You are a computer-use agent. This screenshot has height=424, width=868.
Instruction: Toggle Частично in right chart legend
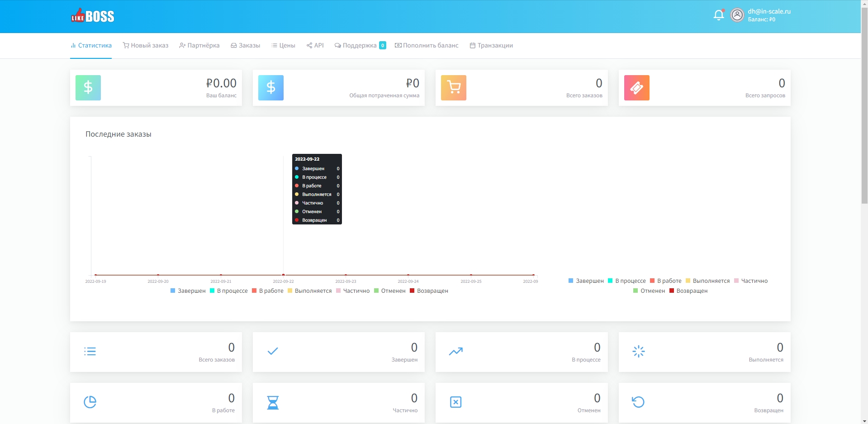point(751,281)
